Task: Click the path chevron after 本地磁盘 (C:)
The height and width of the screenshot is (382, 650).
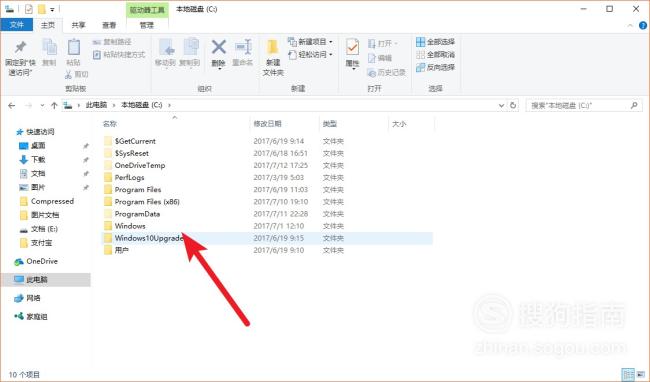Action: click(x=169, y=106)
